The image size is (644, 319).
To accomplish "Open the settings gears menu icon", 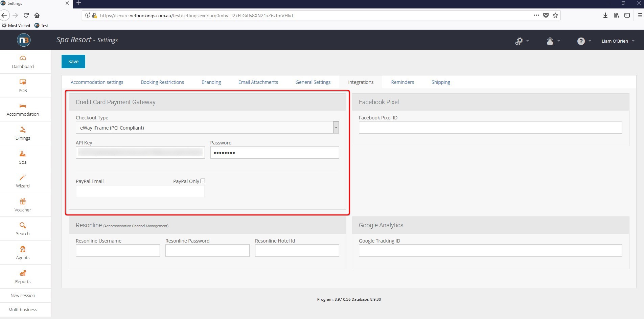I will coord(519,41).
